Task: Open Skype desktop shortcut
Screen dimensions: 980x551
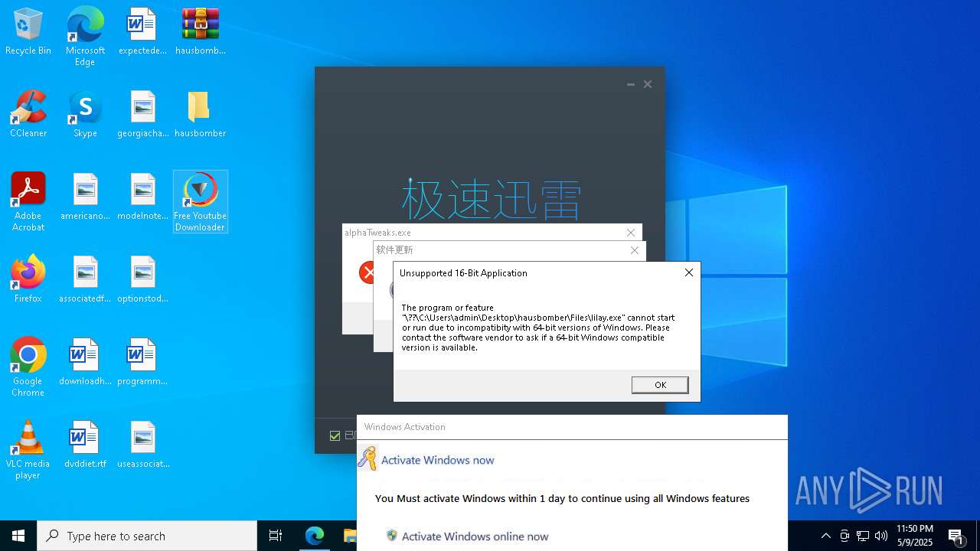Action: [85, 115]
